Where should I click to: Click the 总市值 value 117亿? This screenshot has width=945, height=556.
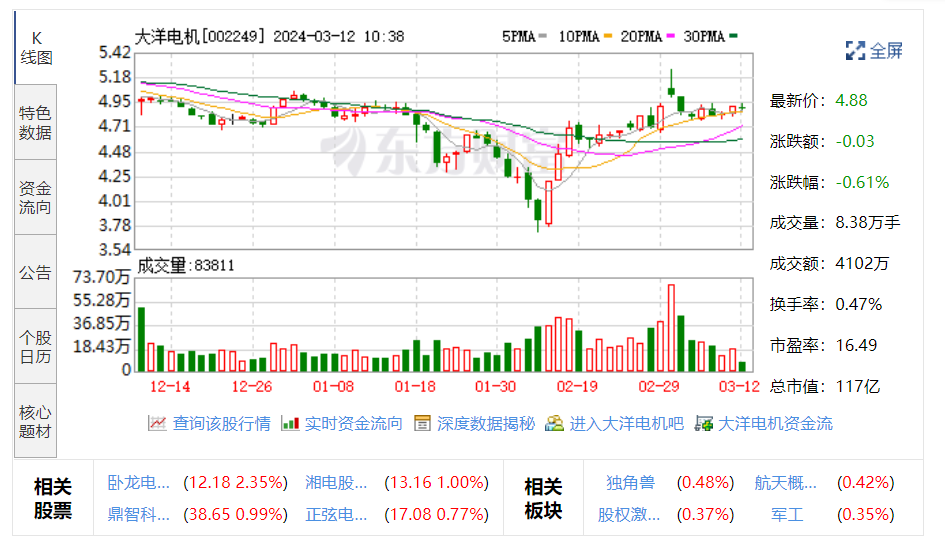tap(858, 386)
